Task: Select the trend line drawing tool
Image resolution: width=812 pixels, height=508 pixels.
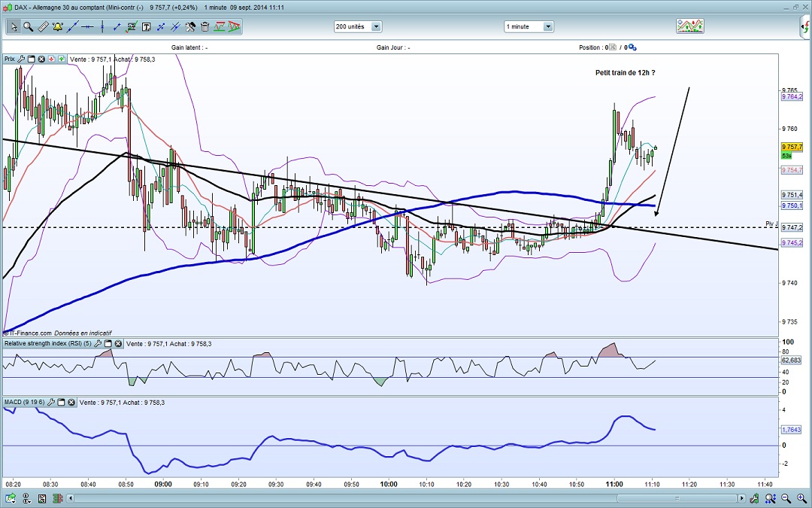Action: (x=72, y=26)
